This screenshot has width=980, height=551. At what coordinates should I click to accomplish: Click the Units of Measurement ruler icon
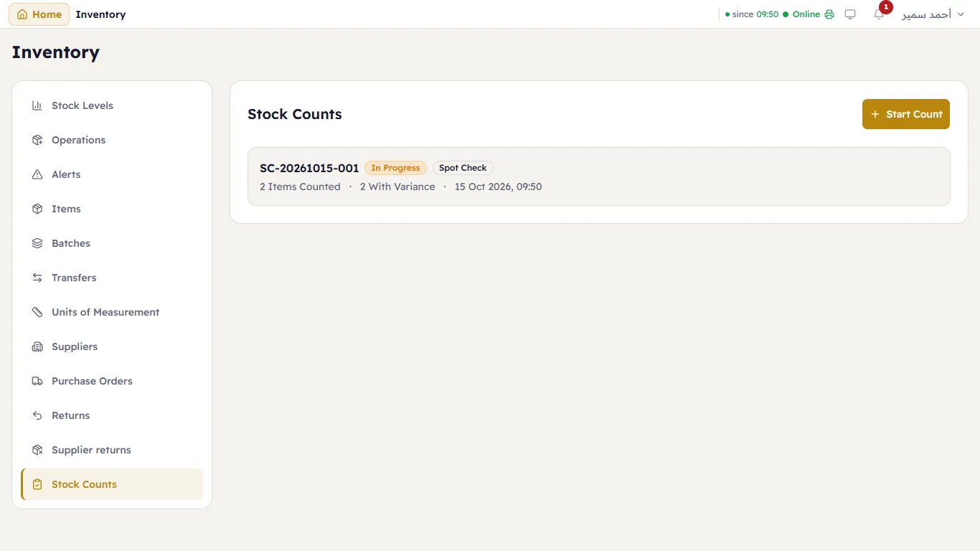[37, 312]
